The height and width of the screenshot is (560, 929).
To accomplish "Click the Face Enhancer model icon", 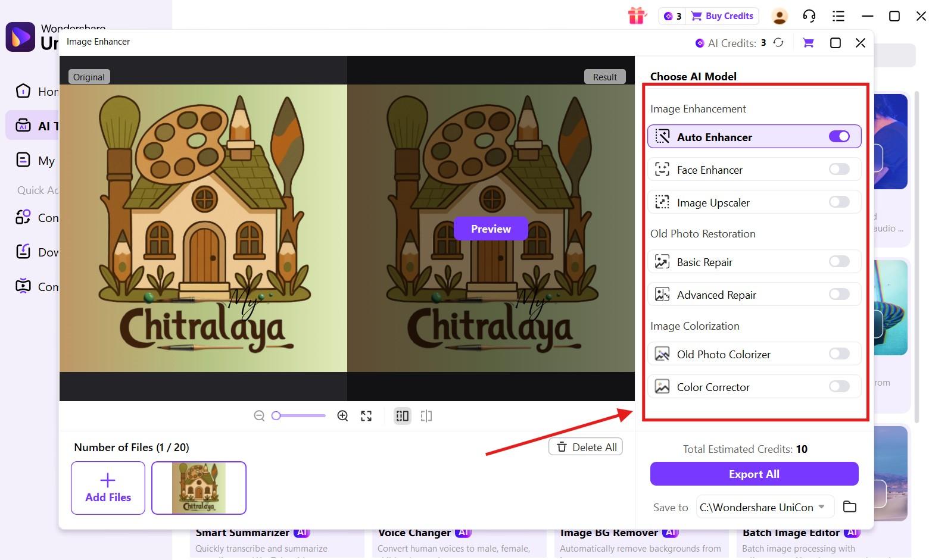I will pyautogui.click(x=662, y=170).
